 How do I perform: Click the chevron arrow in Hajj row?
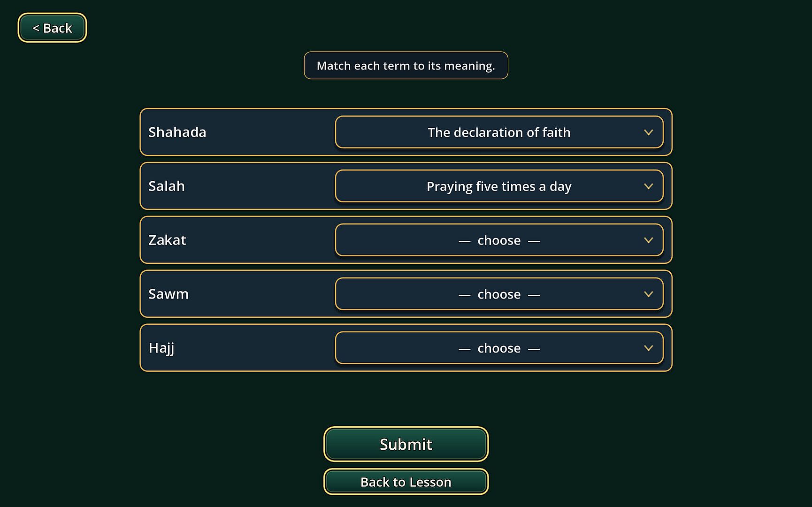(x=648, y=348)
